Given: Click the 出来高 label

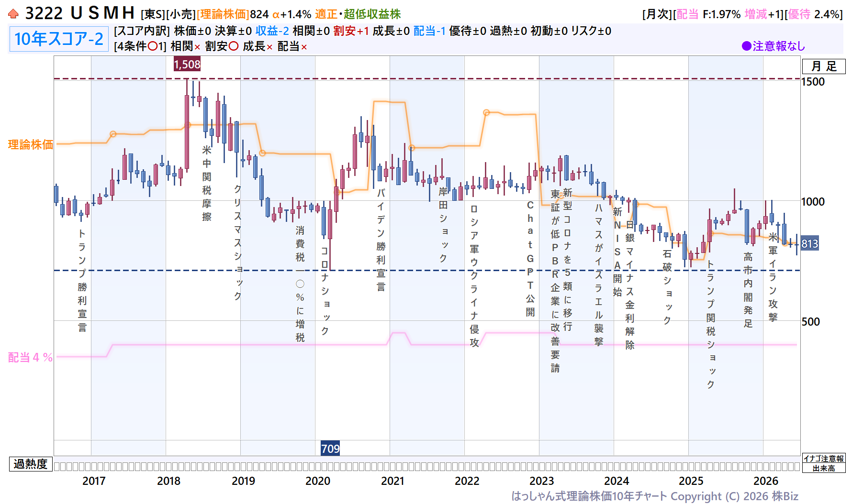Looking at the screenshot, I should pos(824,468).
